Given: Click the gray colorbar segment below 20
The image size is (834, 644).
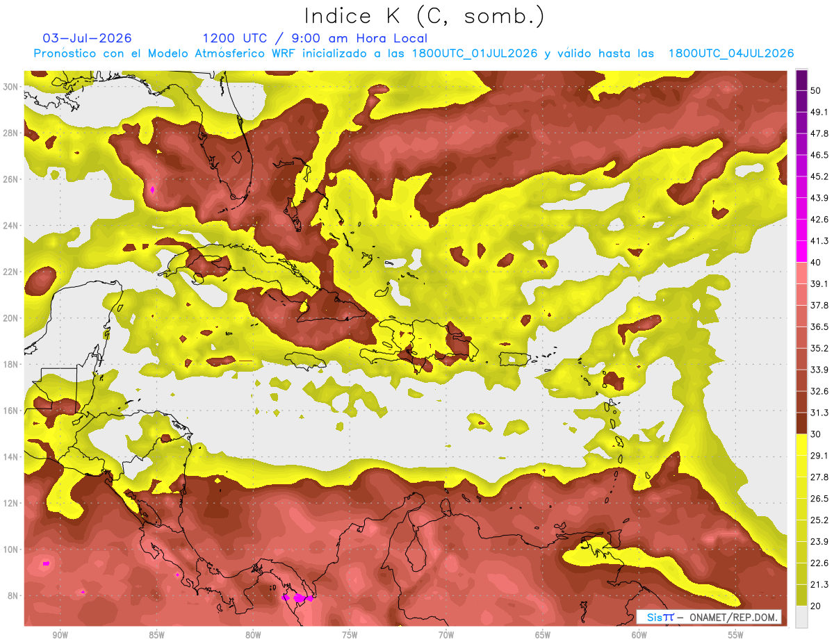Looking at the screenshot, I should pyautogui.click(x=801, y=617).
